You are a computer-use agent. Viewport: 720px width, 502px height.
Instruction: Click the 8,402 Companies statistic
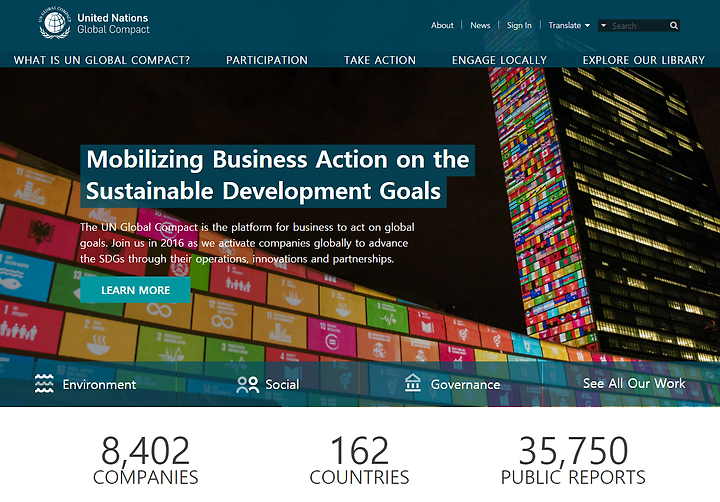click(x=146, y=460)
